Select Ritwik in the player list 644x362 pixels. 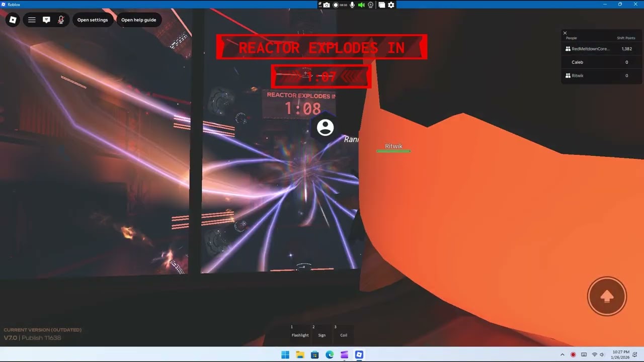602,75
